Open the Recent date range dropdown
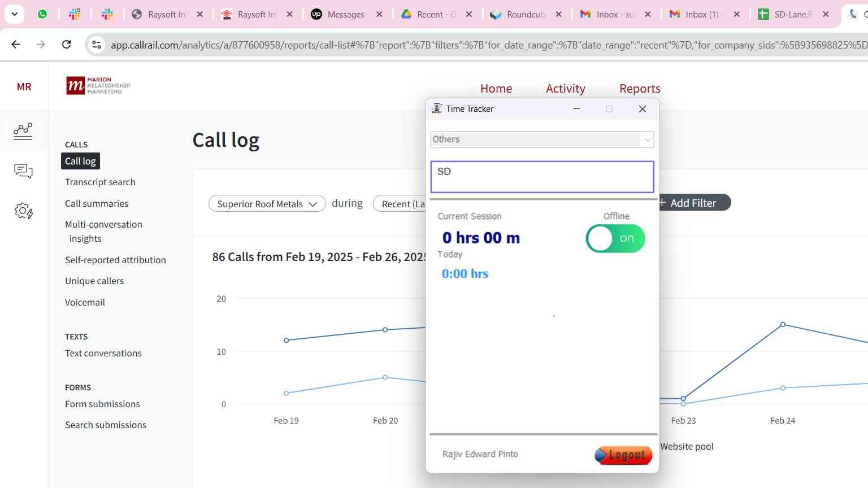The height and width of the screenshot is (488, 868). (x=400, y=204)
